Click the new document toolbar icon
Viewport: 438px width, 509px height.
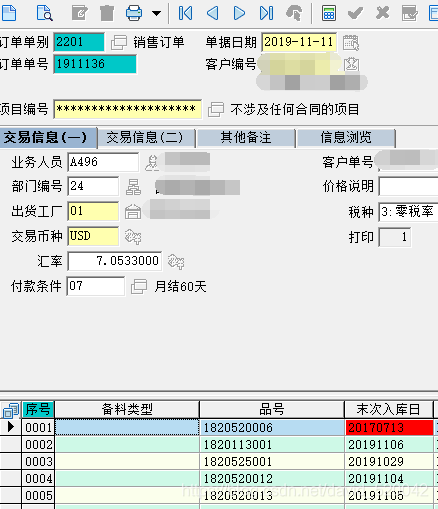[8, 13]
